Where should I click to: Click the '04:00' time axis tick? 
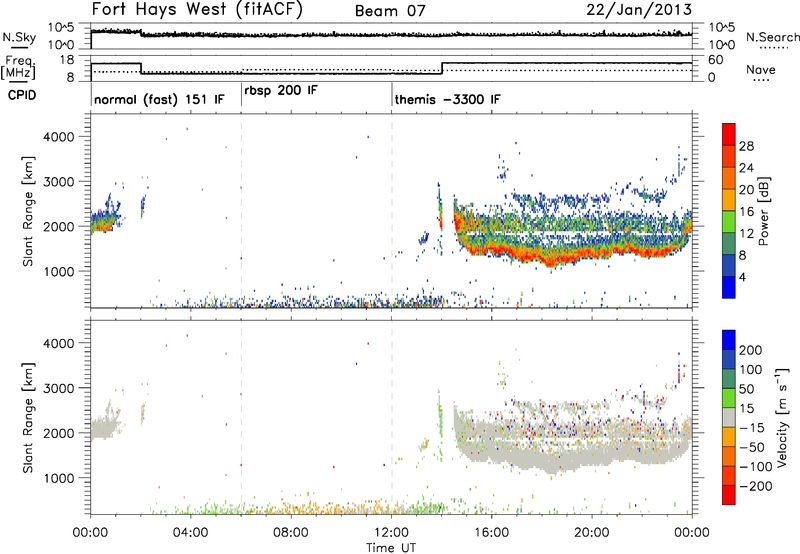pos(190,533)
